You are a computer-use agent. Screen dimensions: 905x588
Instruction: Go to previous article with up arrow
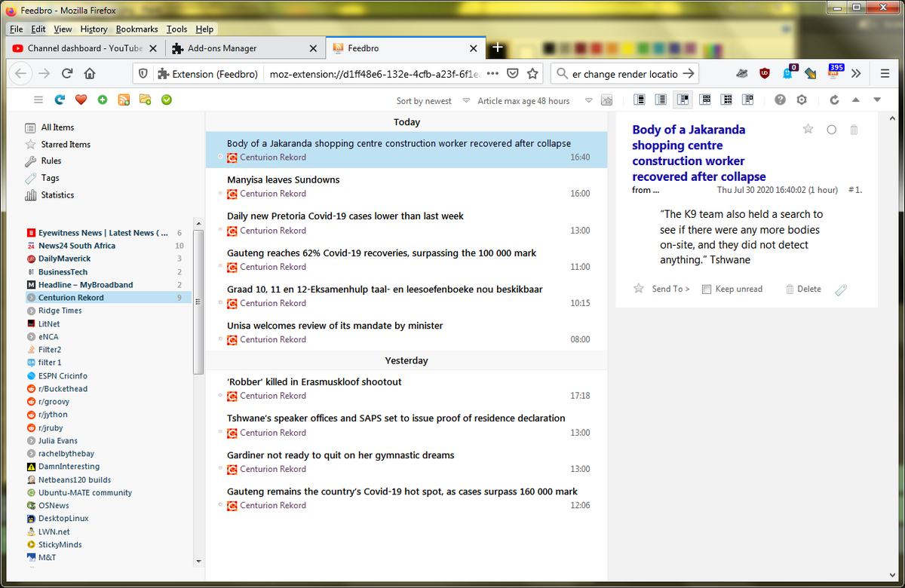(855, 100)
